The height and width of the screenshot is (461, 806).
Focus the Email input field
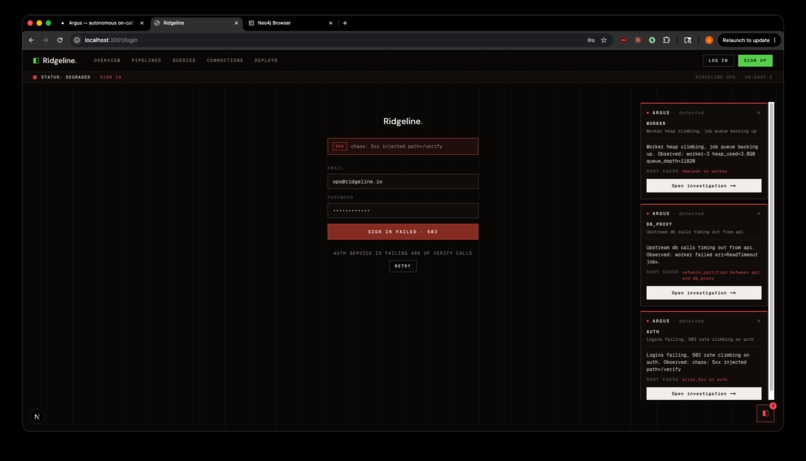click(x=402, y=181)
